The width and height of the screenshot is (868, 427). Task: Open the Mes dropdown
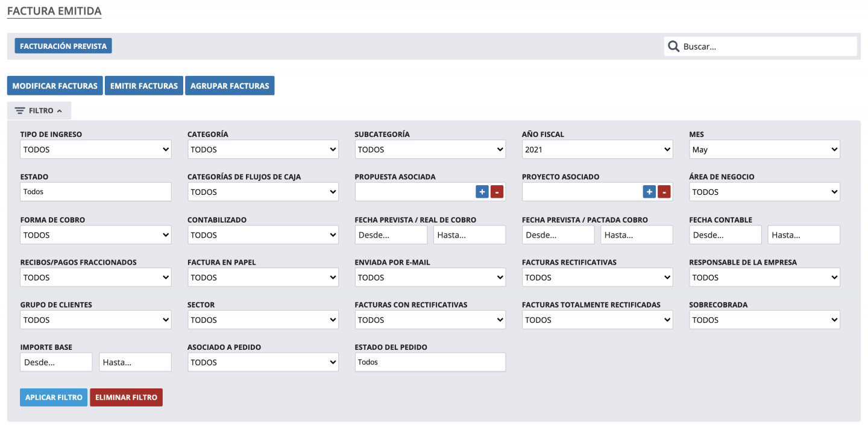pos(764,150)
